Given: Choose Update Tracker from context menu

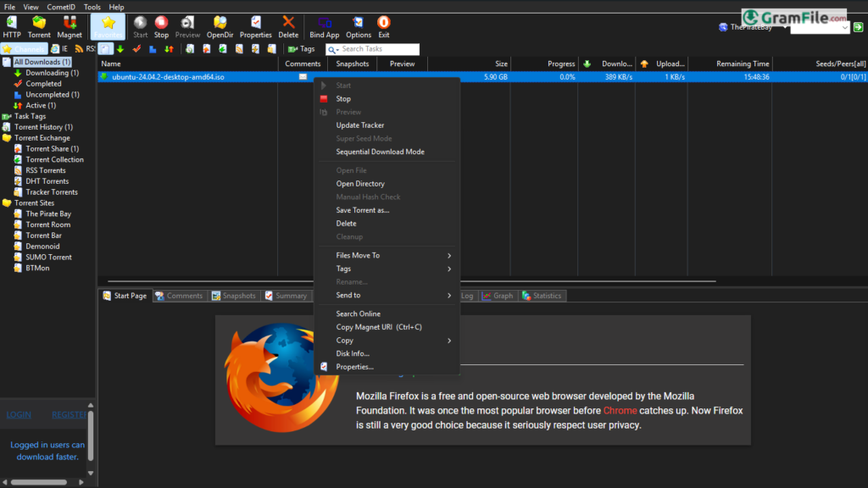Looking at the screenshot, I should 387,125.
